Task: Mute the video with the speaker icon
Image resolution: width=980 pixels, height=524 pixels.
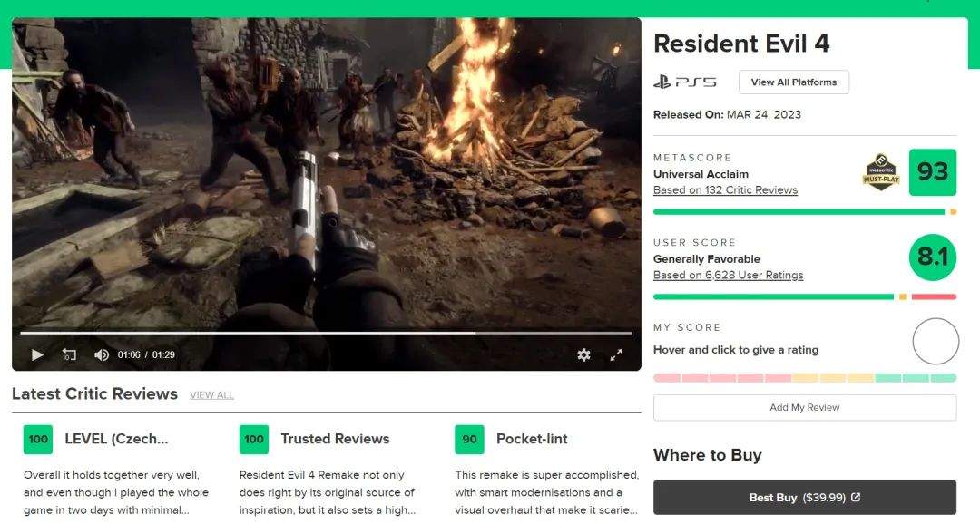Action: click(102, 354)
